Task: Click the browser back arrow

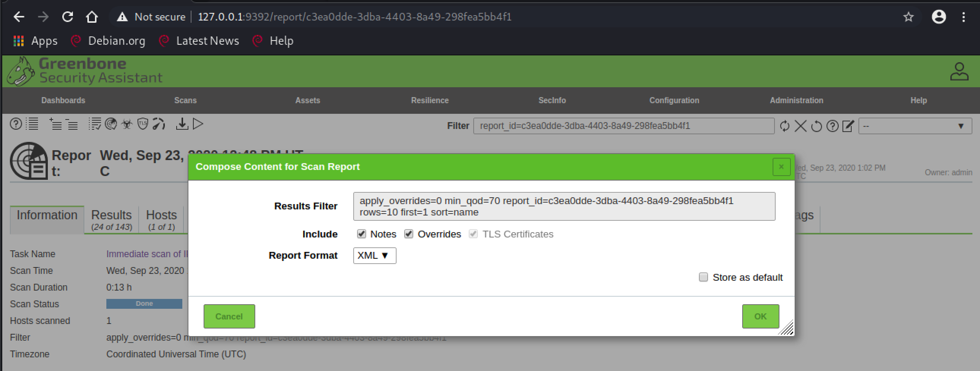Action: (x=19, y=17)
